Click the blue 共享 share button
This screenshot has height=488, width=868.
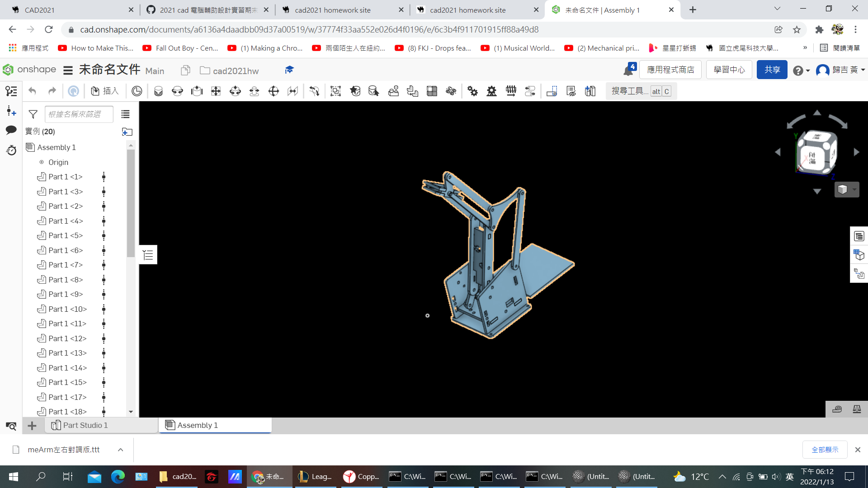772,70
